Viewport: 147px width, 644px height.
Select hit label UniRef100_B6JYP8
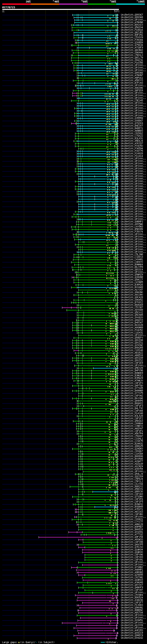pyautogui.click(x=132, y=267)
